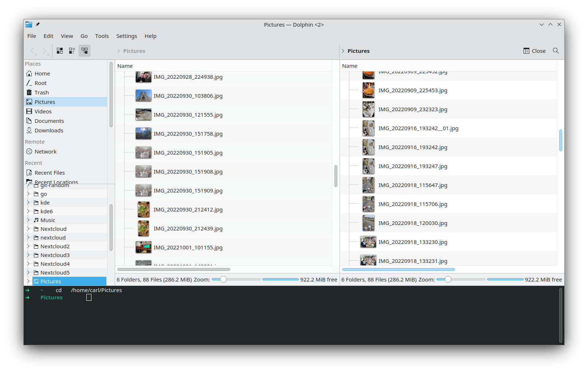Close the split view pane
The height and width of the screenshot is (373, 588).
(x=534, y=51)
